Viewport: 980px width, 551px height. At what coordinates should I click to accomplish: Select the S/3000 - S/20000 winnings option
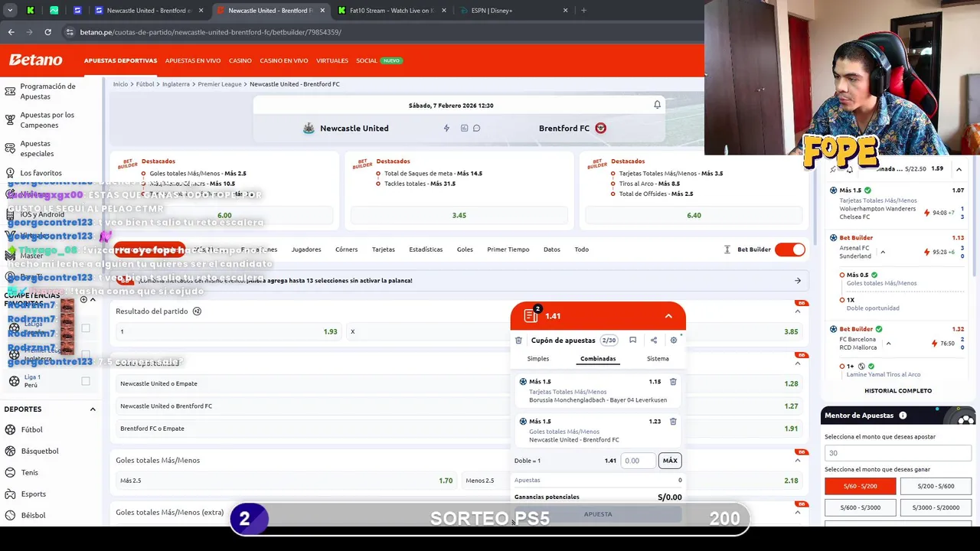pyautogui.click(x=936, y=507)
